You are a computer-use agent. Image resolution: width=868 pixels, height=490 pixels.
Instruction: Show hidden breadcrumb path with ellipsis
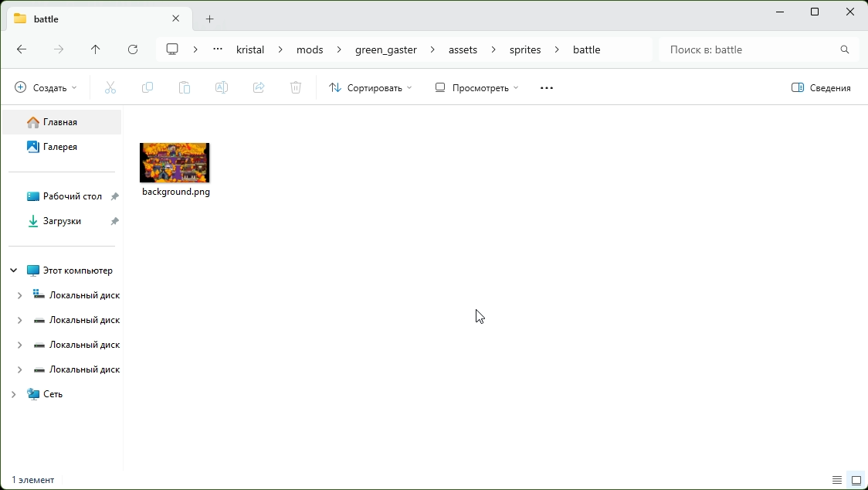point(218,49)
